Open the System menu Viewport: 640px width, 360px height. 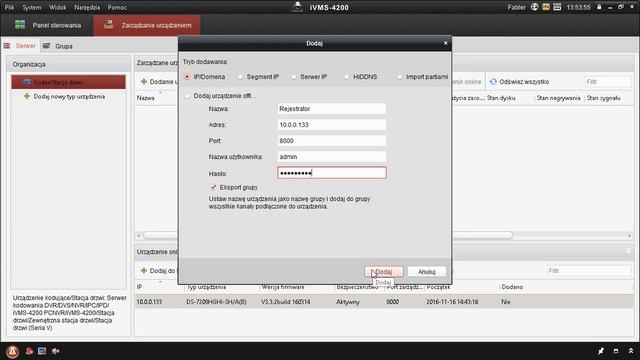coord(32,7)
